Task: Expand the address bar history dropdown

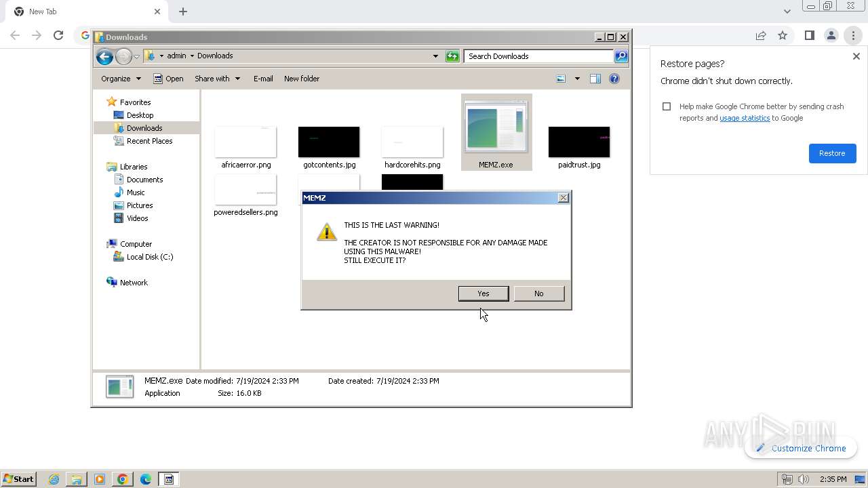Action: tap(435, 56)
